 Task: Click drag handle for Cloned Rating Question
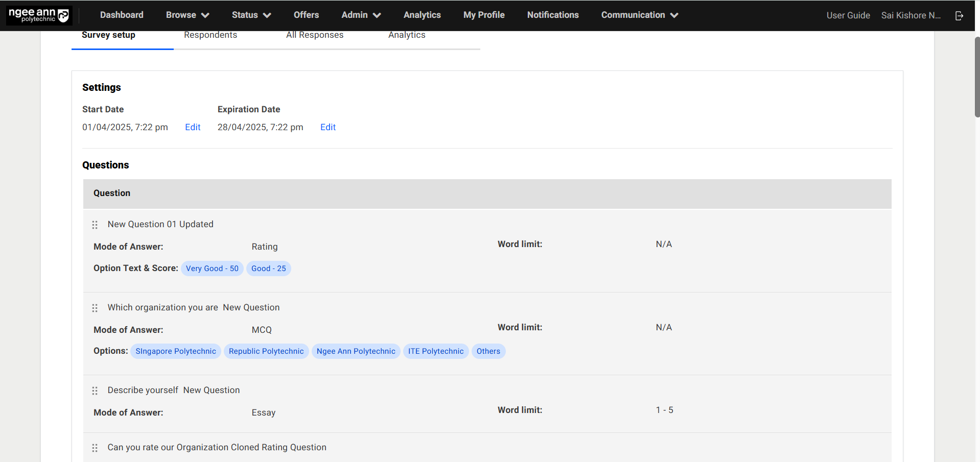95,448
